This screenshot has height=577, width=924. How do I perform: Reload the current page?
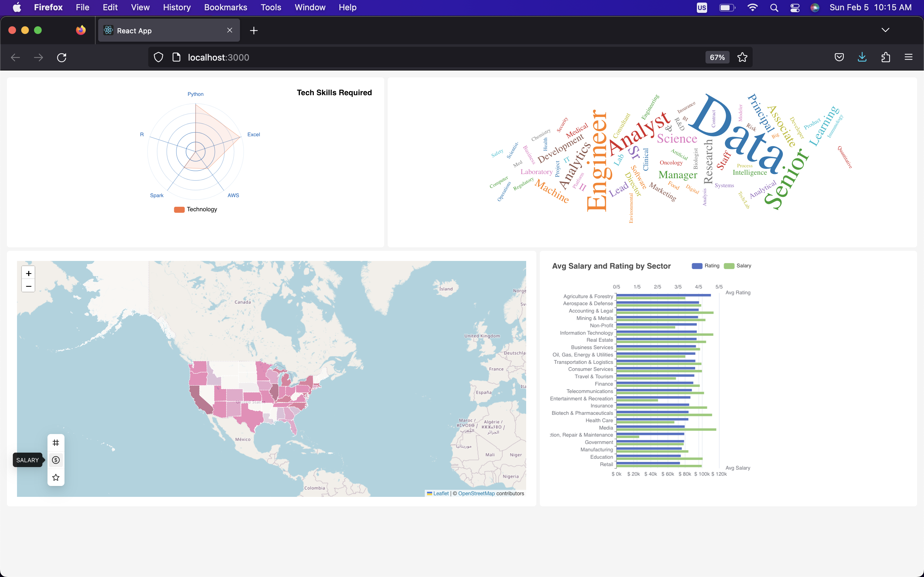(62, 57)
